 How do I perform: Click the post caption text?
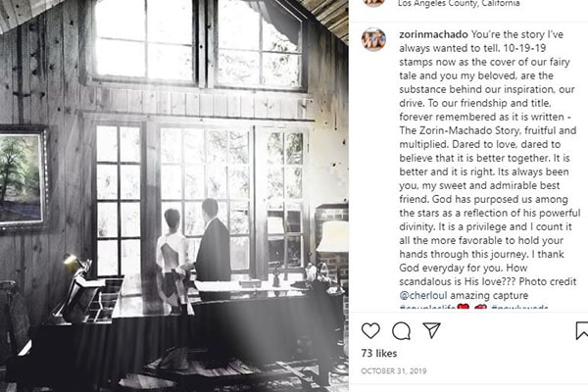488,165
